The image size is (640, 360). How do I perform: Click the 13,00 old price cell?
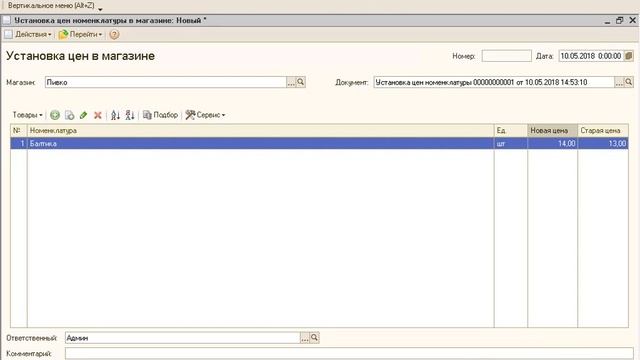click(x=603, y=144)
